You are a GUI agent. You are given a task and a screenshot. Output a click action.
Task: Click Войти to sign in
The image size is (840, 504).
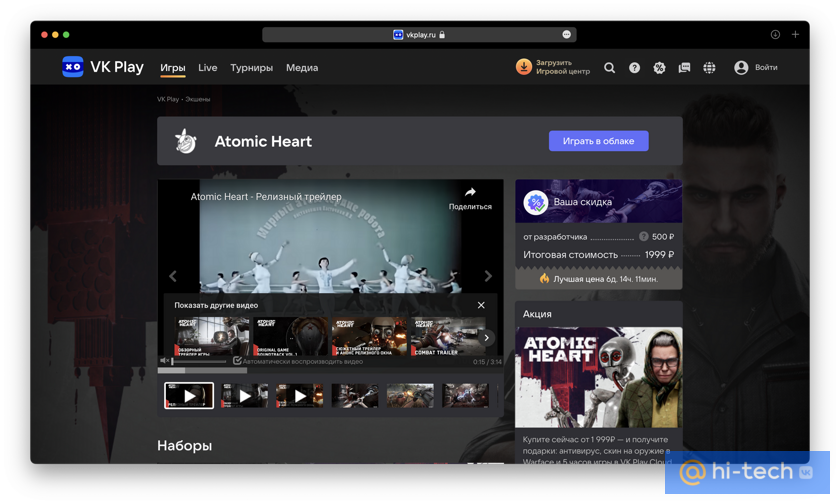point(766,67)
